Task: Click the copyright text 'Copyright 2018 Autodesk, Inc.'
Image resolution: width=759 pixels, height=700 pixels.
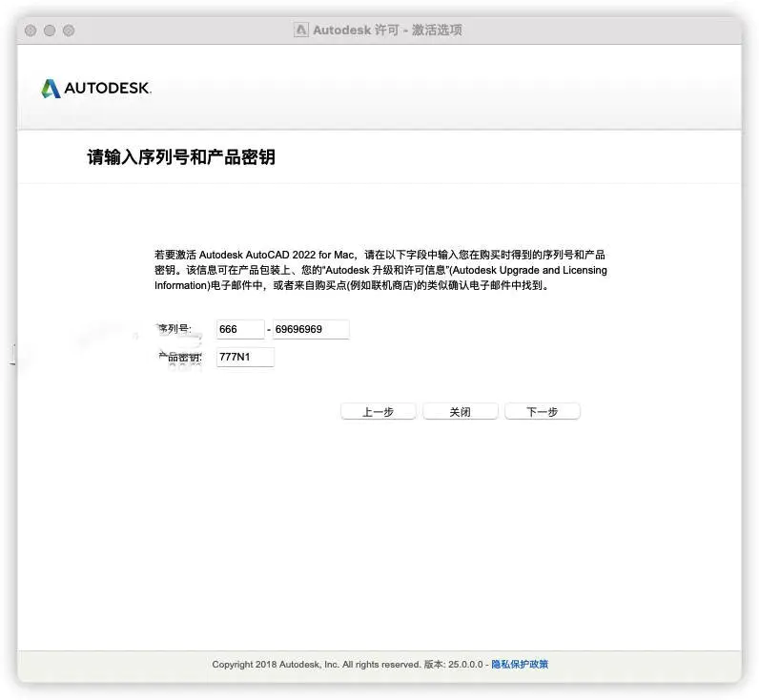Action: click(276, 664)
